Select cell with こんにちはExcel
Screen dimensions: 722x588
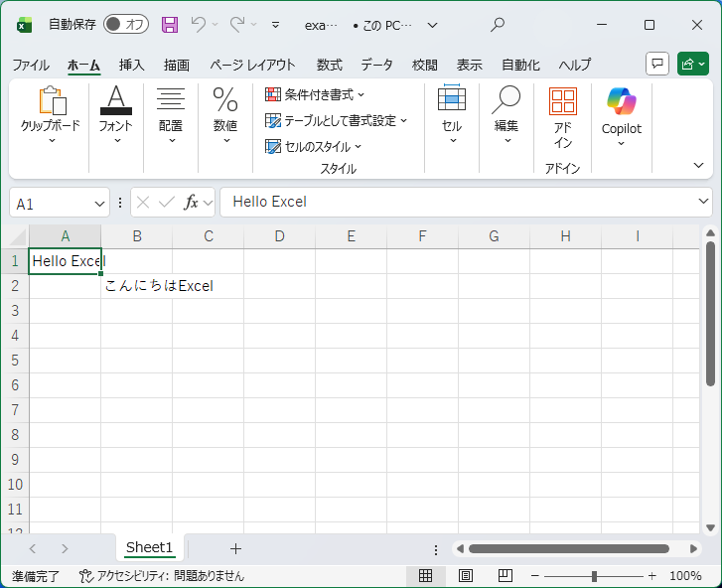tap(137, 286)
